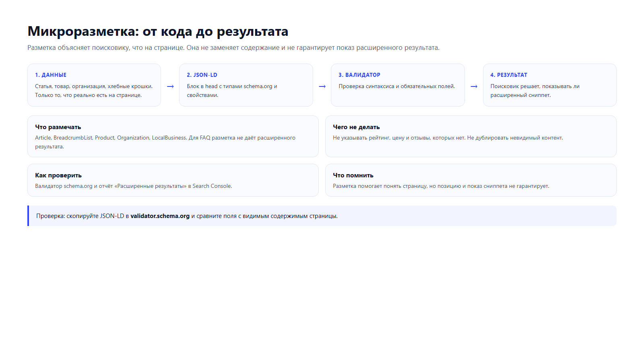Click the "Чего не делать" card heading
The width and height of the screenshot is (644, 362).
tap(356, 127)
